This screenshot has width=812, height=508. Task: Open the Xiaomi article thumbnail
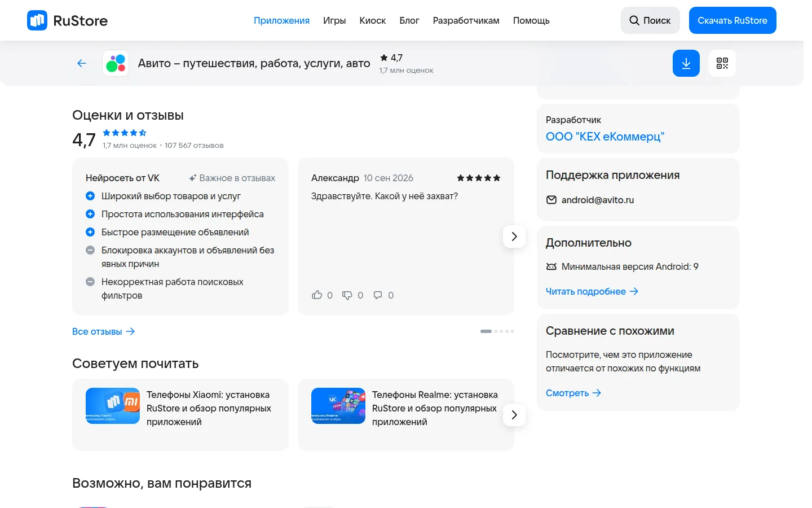click(x=113, y=406)
